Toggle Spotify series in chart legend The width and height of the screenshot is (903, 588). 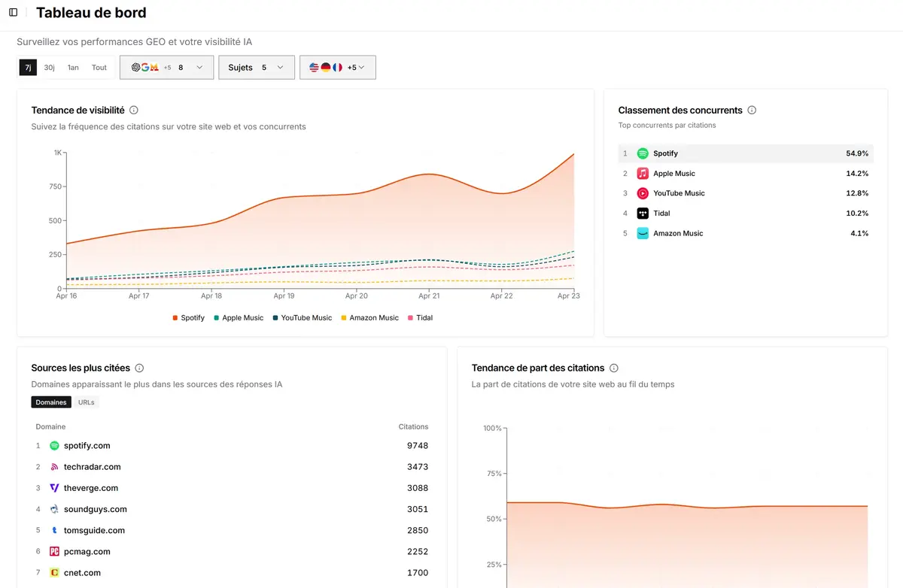[188, 318]
